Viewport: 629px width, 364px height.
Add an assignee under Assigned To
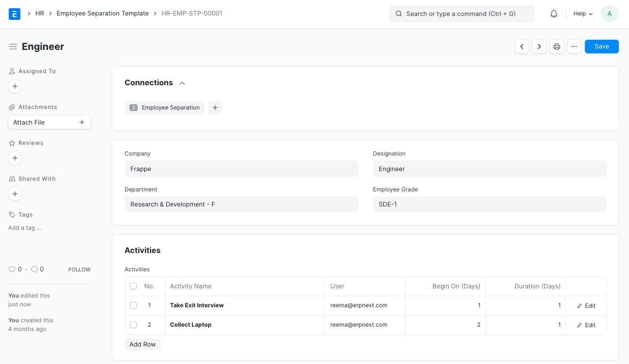pyautogui.click(x=15, y=86)
